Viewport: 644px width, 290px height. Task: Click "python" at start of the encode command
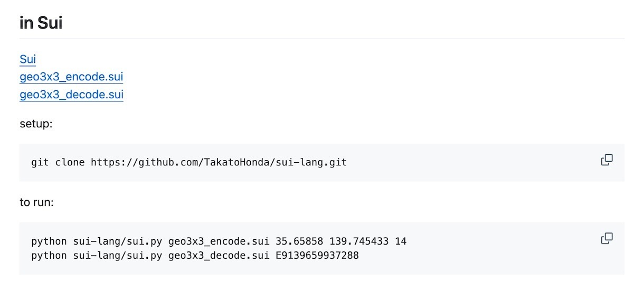click(x=49, y=241)
